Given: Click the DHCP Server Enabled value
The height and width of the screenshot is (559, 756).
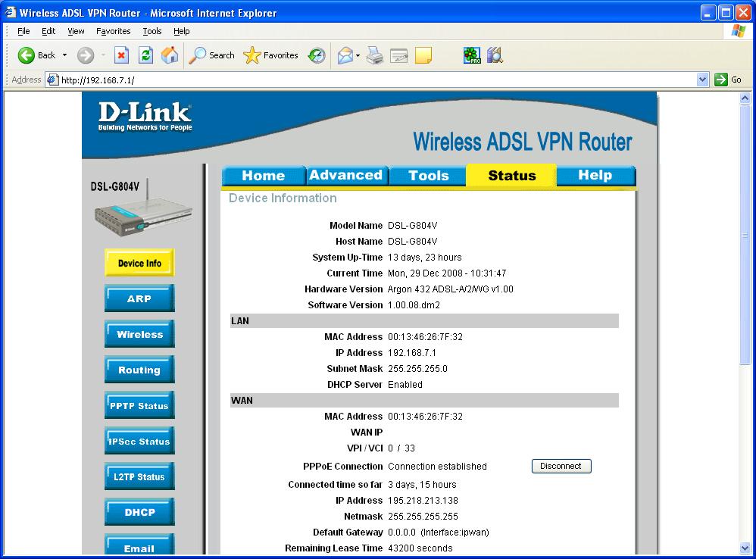Looking at the screenshot, I should (x=405, y=384).
